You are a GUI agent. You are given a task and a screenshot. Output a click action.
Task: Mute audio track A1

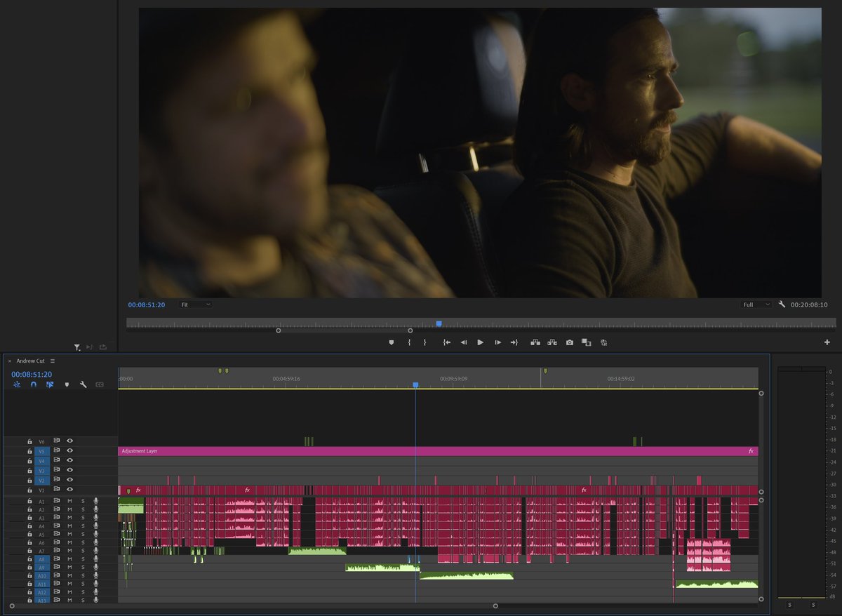[x=69, y=501]
